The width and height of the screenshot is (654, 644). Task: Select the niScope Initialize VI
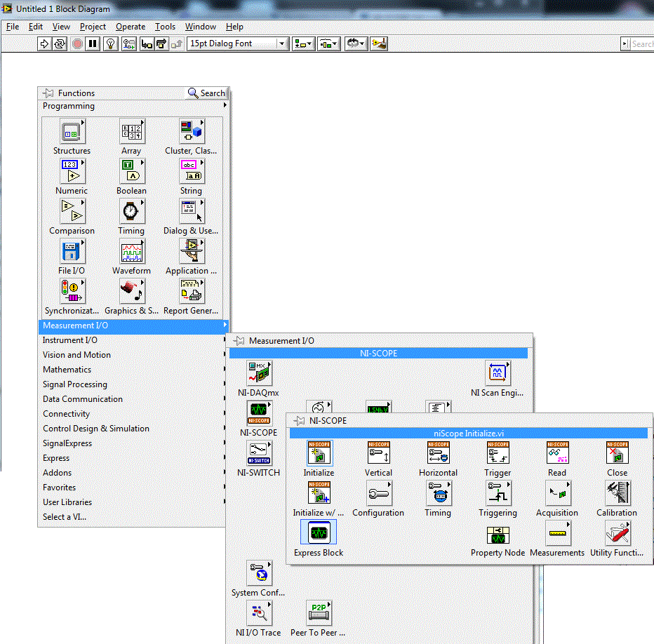[319, 453]
